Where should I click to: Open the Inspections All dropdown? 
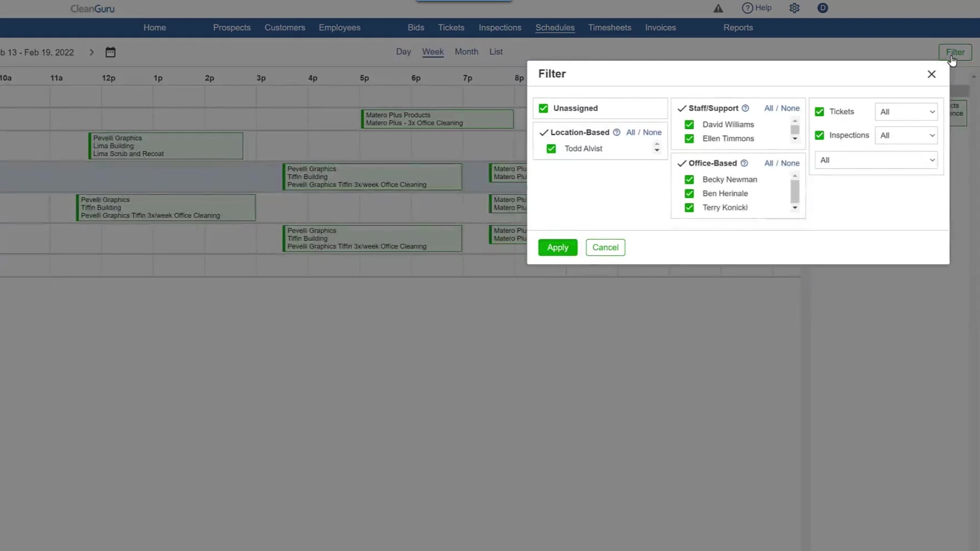point(906,135)
